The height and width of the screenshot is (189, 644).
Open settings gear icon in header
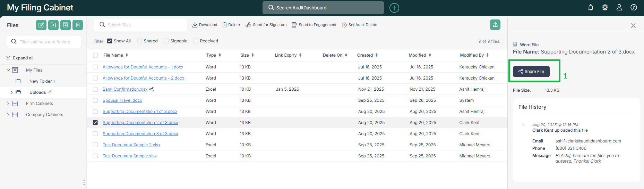(605, 8)
